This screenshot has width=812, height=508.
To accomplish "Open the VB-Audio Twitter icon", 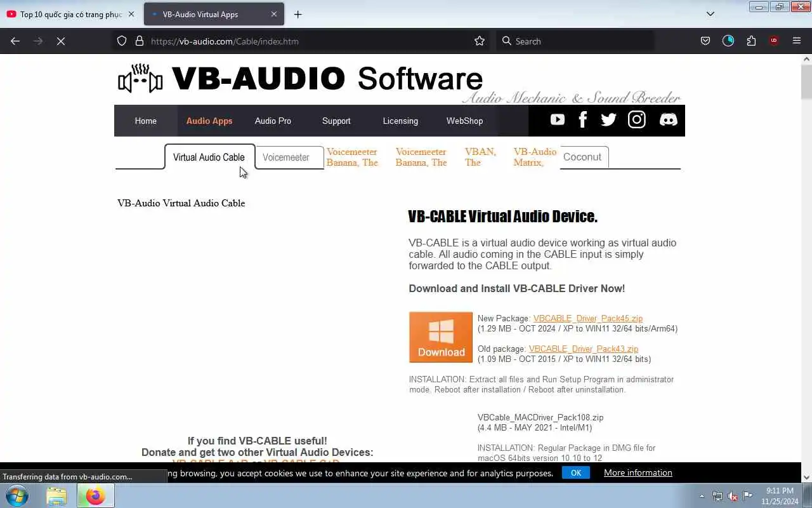I will click(608, 119).
